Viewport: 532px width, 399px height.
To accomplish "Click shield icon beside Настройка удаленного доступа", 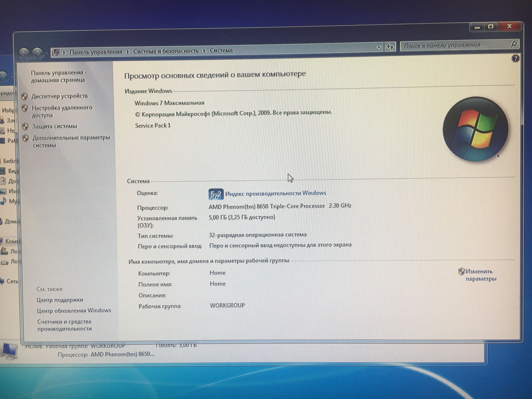I will click(x=25, y=108).
